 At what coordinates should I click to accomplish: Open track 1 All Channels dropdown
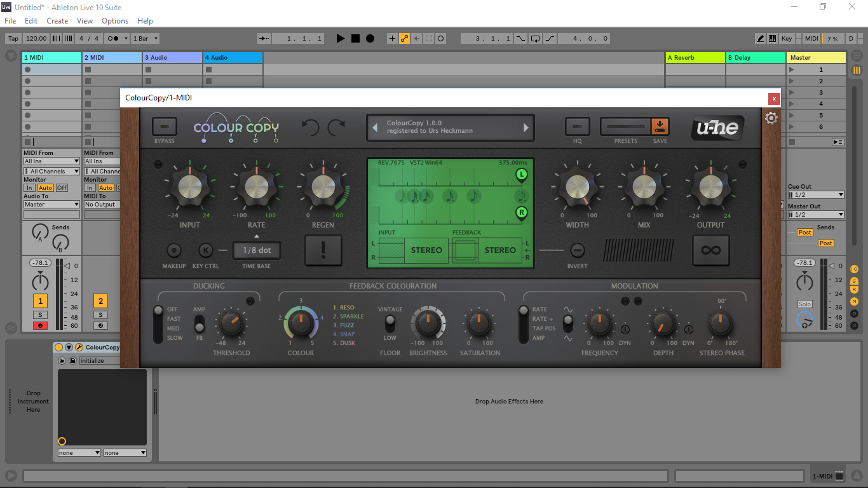(x=51, y=172)
